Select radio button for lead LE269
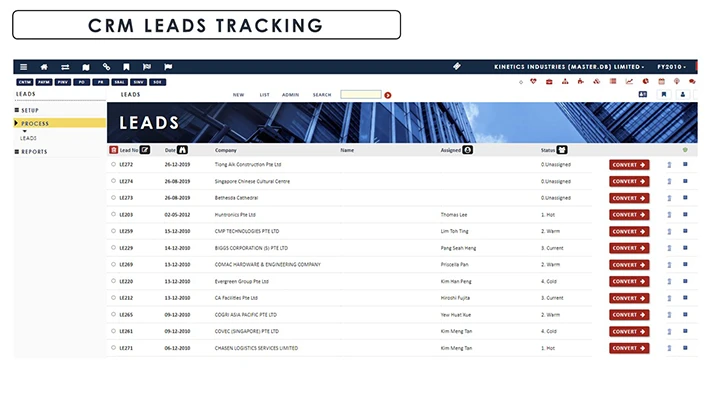This screenshot has width=711, height=400. tap(113, 264)
